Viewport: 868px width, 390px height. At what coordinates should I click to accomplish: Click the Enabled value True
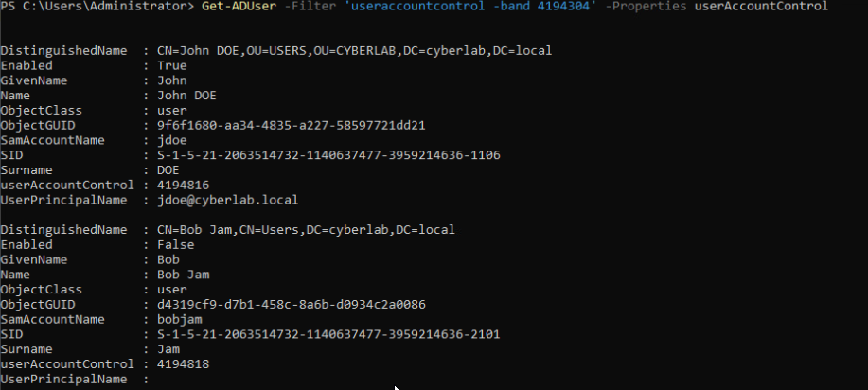click(x=171, y=62)
